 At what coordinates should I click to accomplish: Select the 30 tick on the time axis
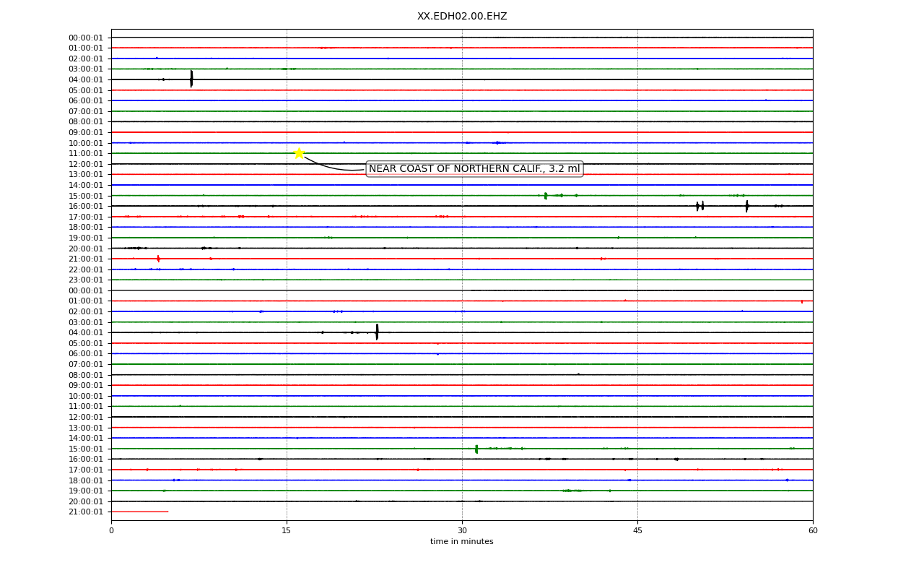(462, 531)
